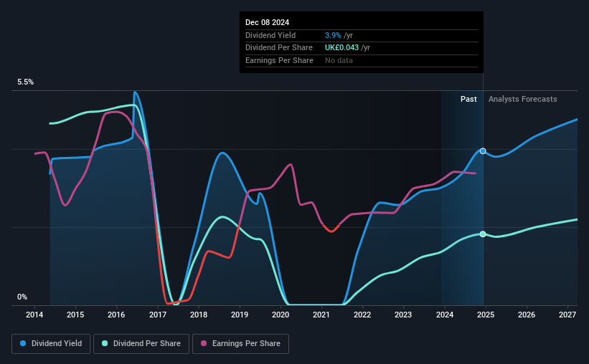589x364 pixels.
Task: Click the pink Earnings Per Share legend dot
Action: [x=204, y=343]
